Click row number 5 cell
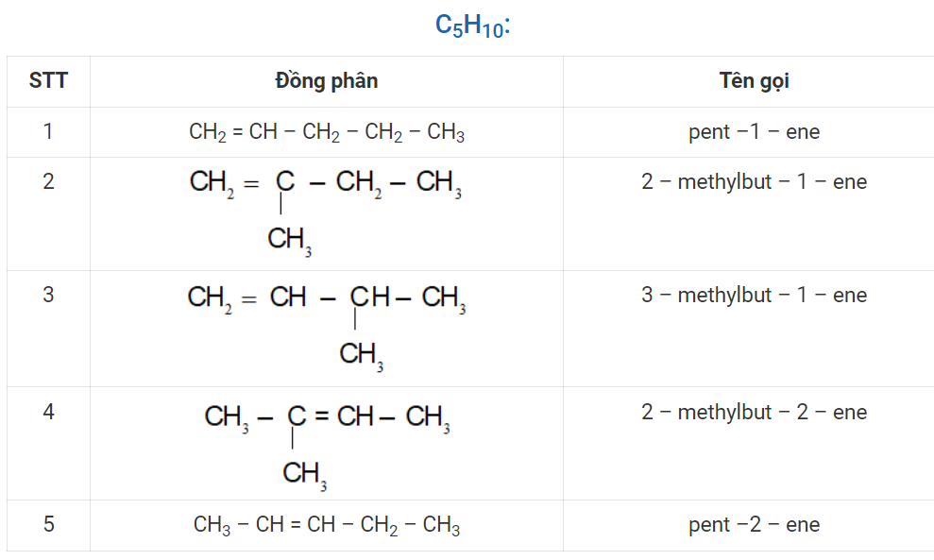Viewport: 934px width, 560px height. 48,525
